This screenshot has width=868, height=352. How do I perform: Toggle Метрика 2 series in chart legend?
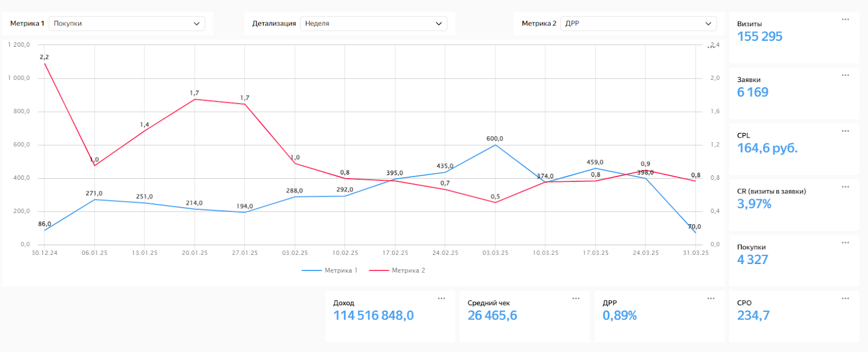[x=397, y=271]
